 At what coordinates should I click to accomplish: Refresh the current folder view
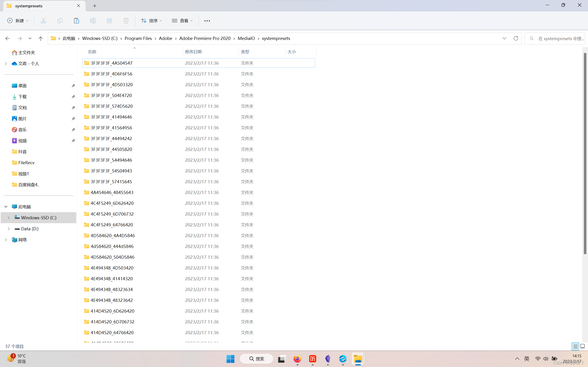coord(516,38)
